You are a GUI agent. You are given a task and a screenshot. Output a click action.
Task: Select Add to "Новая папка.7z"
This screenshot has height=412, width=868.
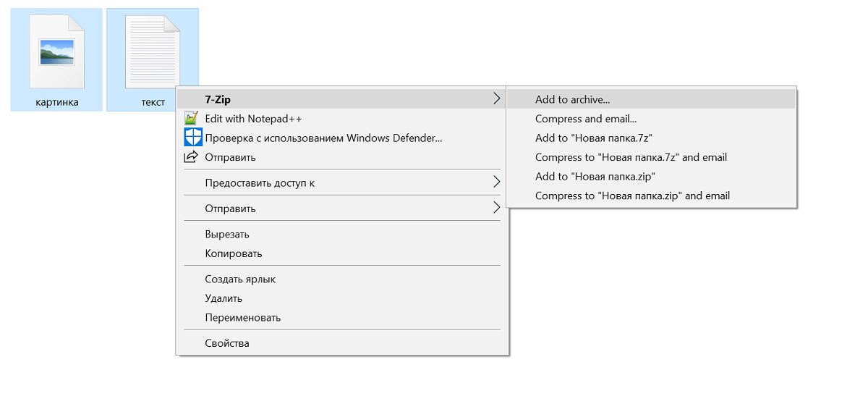click(x=594, y=138)
